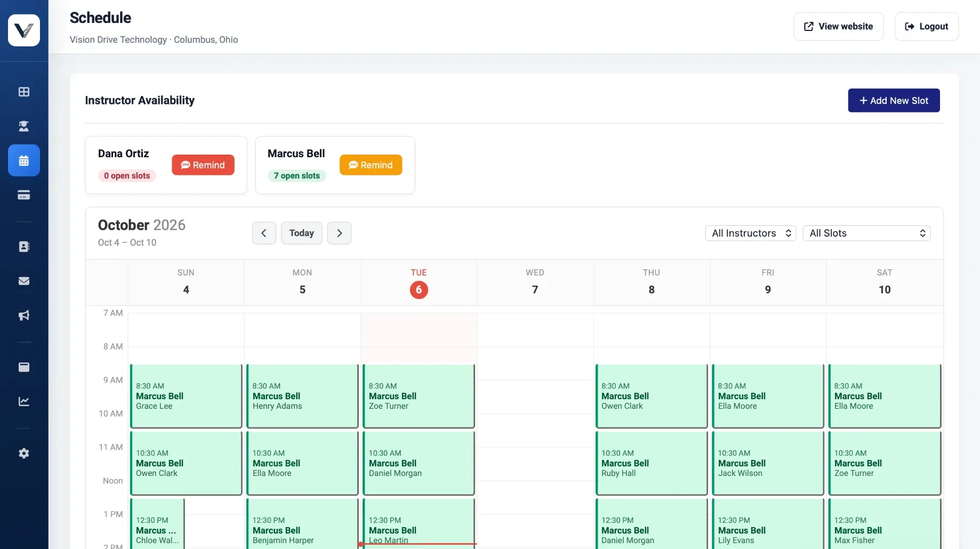
Task: Open the students graduate icon in sidebar
Action: click(24, 126)
